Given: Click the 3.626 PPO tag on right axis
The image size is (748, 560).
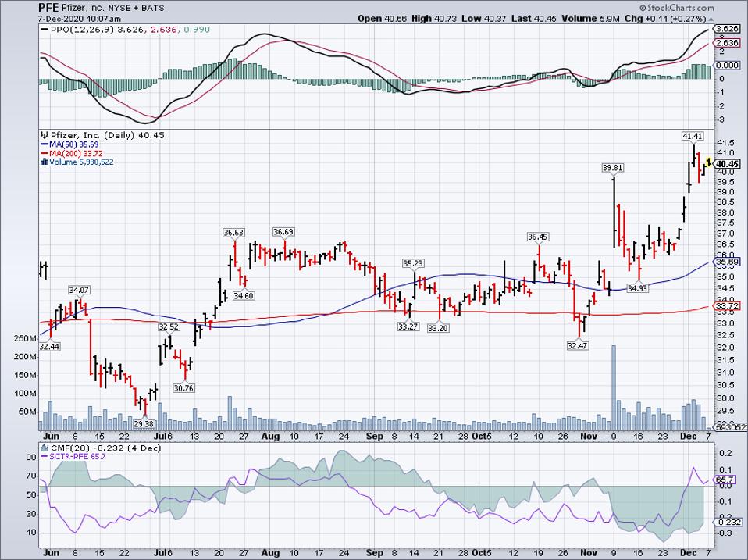Looking at the screenshot, I should click(x=728, y=29).
